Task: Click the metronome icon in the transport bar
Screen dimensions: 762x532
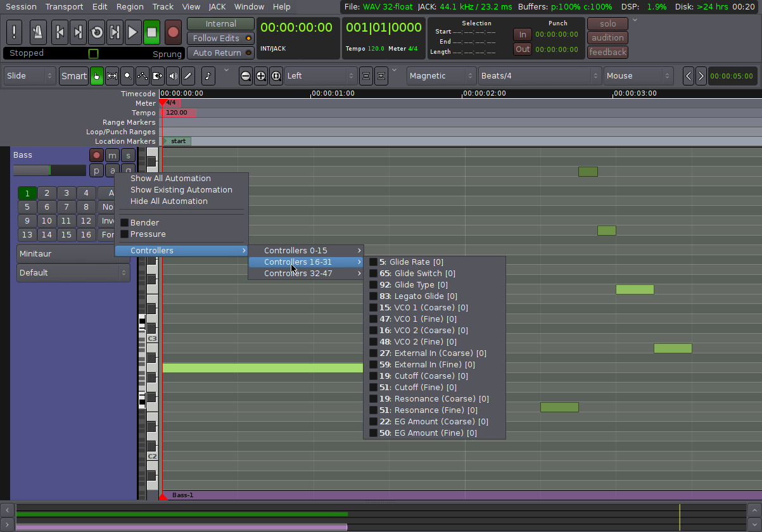Action: click(x=37, y=32)
